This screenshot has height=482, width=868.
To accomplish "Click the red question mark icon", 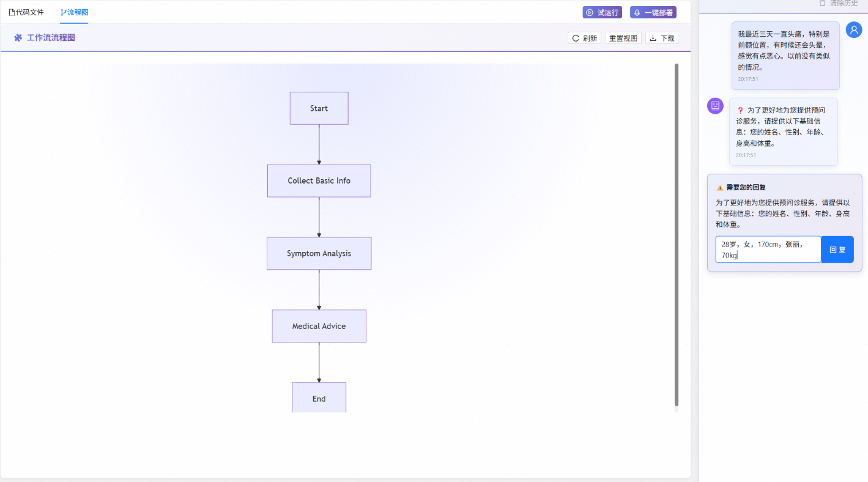I will click(x=740, y=111).
